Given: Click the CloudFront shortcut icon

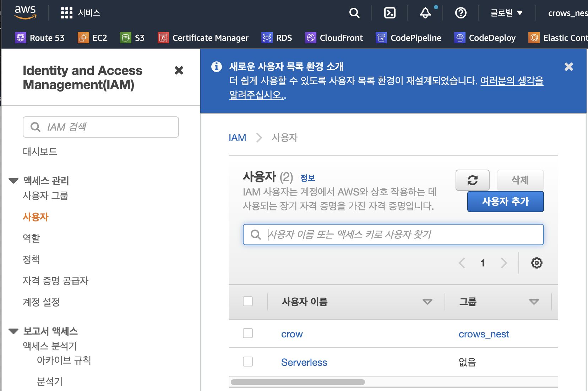Looking at the screenshot, I should click(x=311, y=37).
